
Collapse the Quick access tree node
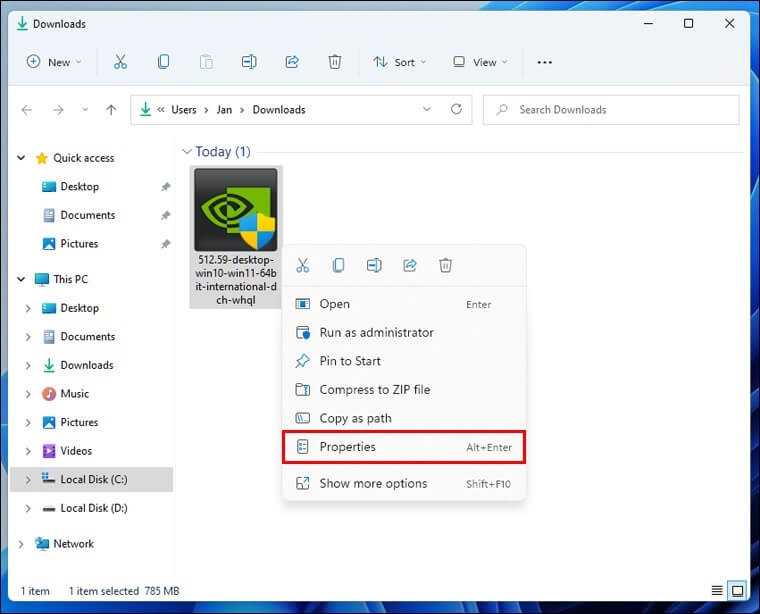[x=21, y=158]
